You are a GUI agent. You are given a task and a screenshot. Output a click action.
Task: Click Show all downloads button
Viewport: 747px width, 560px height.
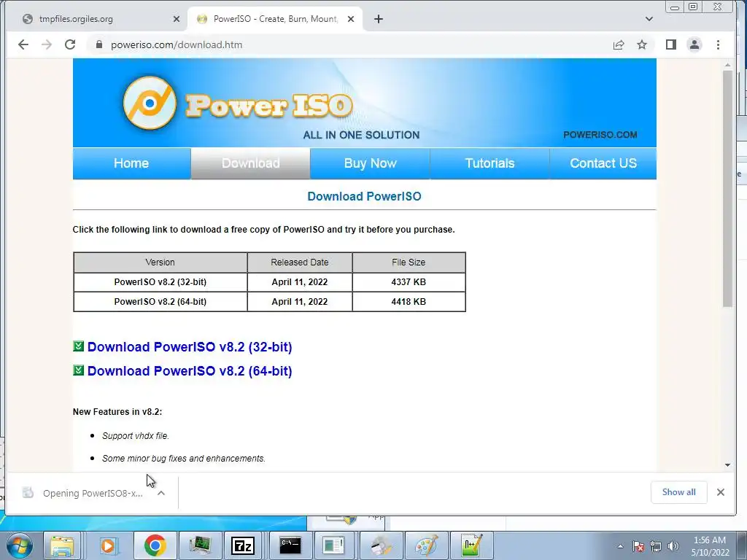click(679, 492)
